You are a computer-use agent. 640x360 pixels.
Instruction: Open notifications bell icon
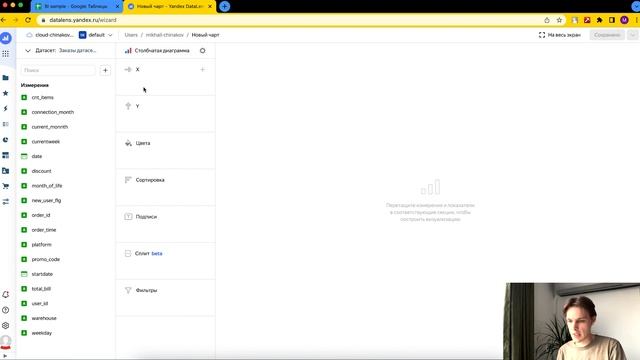tap(6, 294)
